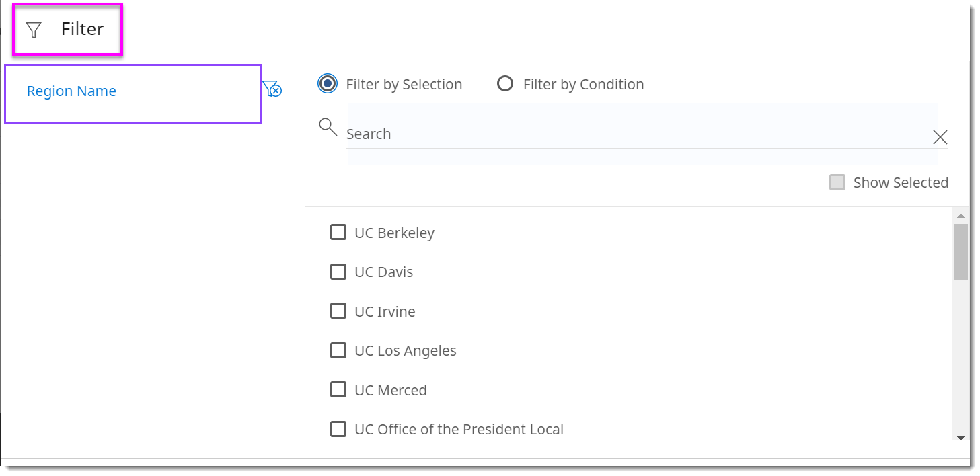Clear the Region Name filter icon

(x=272, y=89)
